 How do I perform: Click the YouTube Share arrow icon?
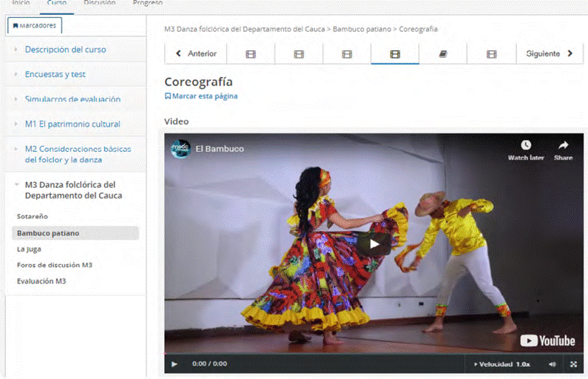(x=563, y=146)
